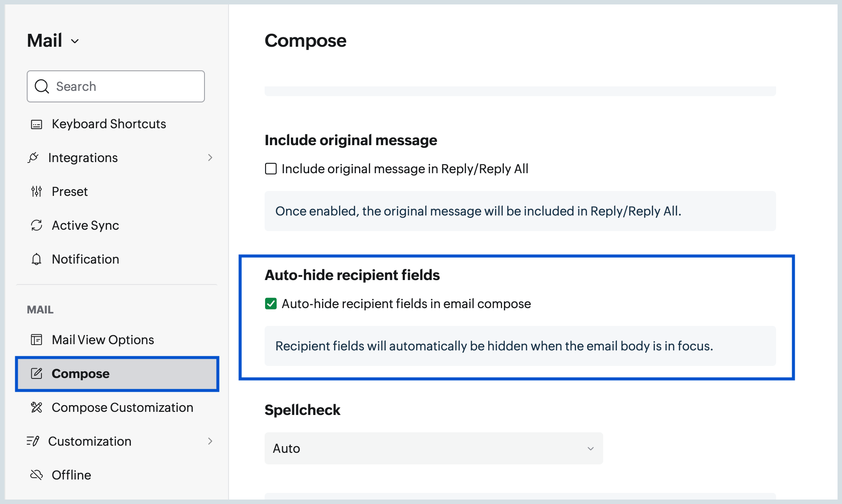
Task: Click the Offline icon in sidebar
Action: [36, 475]
